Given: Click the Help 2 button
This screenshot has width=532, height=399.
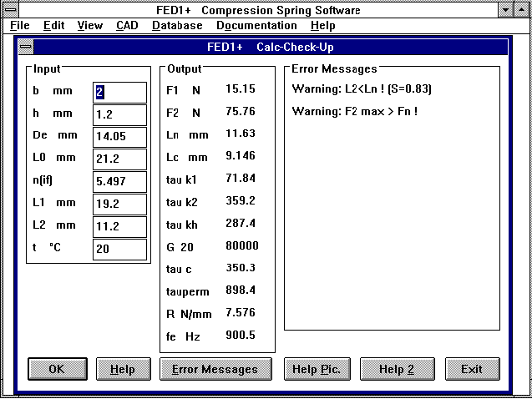Looking at the screenshot, I should tap(397, 369).
